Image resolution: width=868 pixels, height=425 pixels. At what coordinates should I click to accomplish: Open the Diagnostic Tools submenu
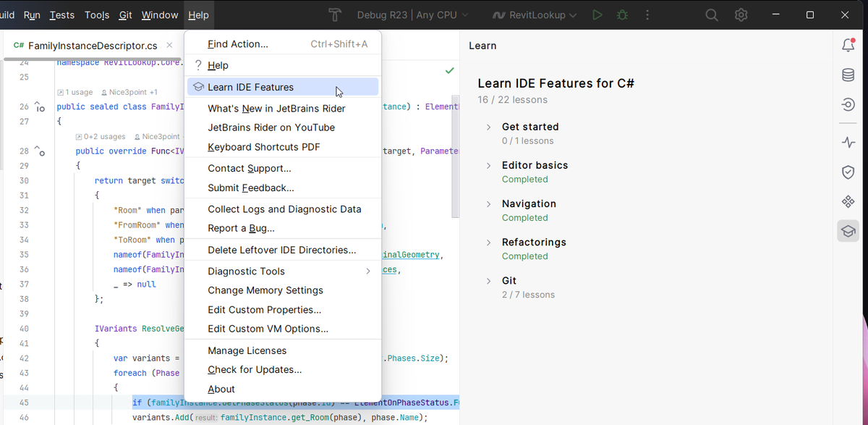point(246,271)
